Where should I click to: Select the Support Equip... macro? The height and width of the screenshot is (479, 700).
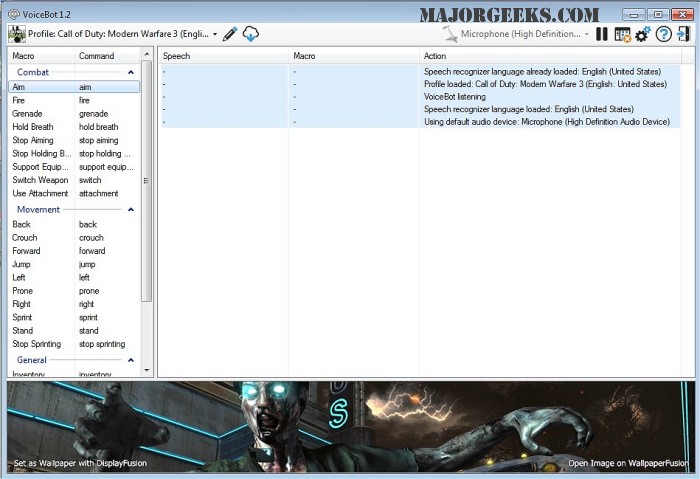74,167
